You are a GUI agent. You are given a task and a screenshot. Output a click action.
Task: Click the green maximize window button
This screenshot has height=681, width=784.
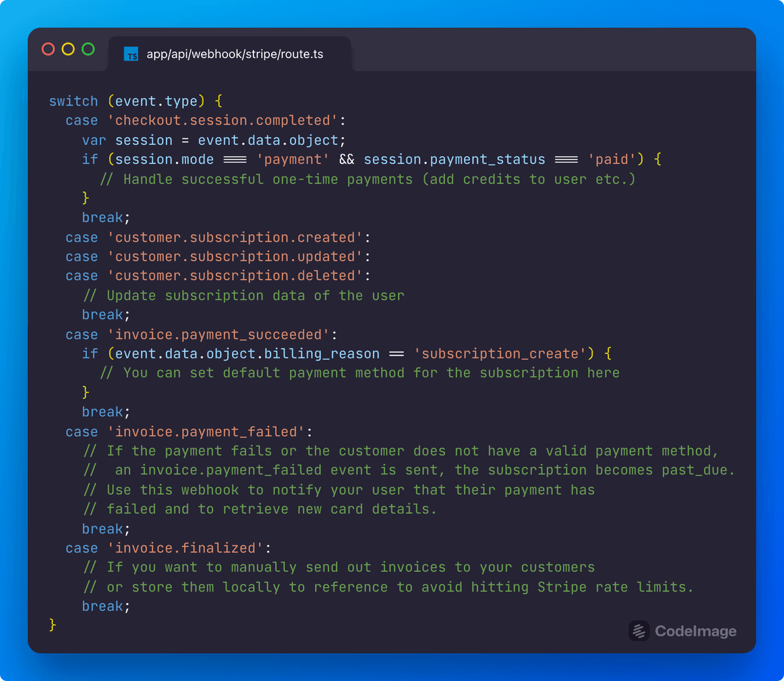pos(88,49)
